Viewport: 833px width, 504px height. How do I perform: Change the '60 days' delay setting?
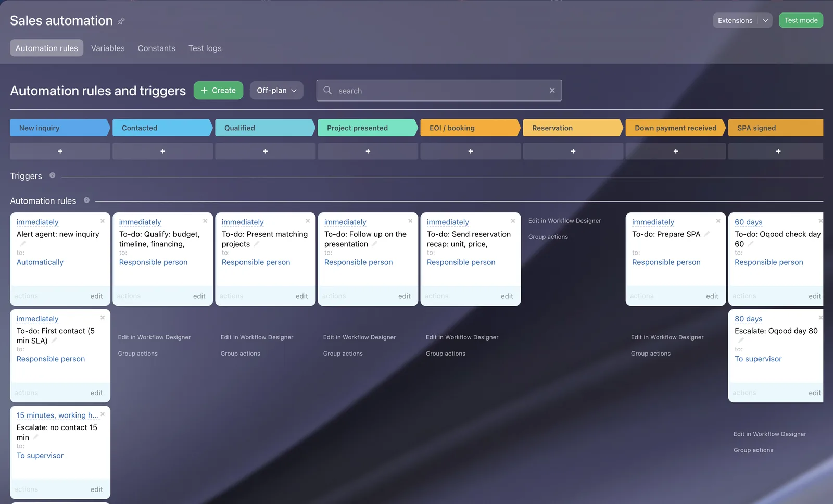[x=748, y=222]
